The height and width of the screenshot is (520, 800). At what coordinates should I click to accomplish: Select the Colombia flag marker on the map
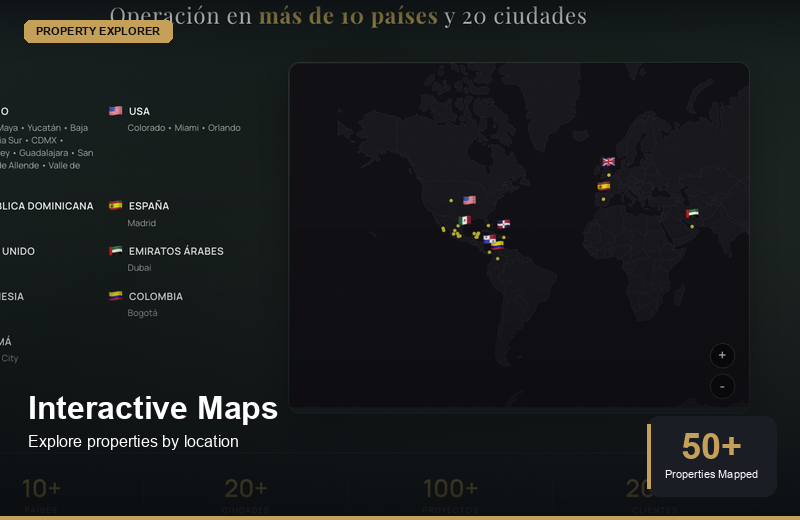pos(497,244)
